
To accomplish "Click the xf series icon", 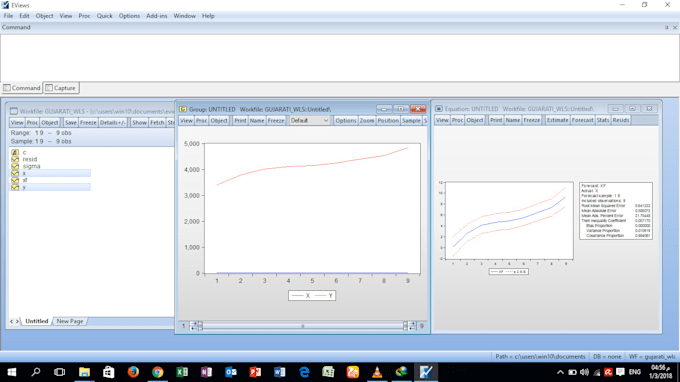I will 15,180.
